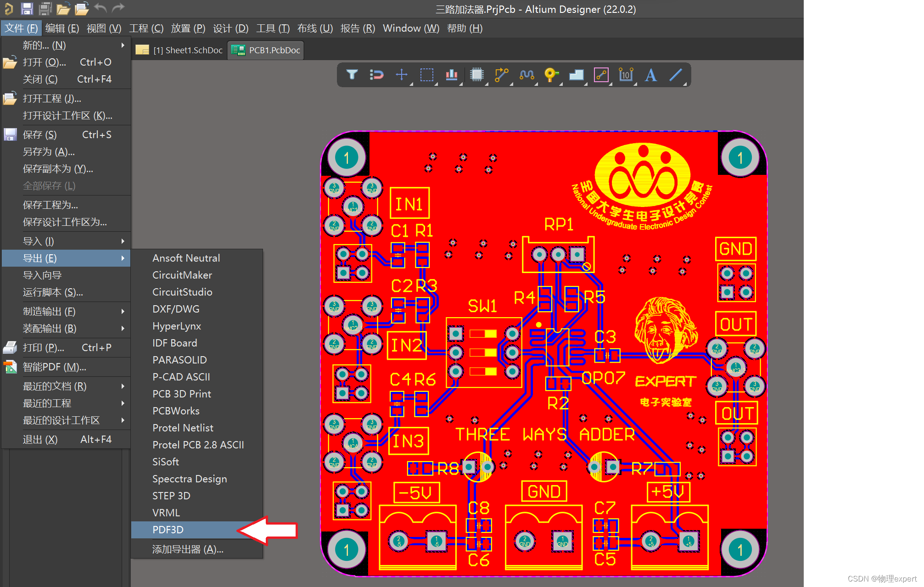Click the Smart PDF icon beside 智能PDF
The width and height of the screenshot is (924, 587).
pyautogui.click(x=10, y=367)
